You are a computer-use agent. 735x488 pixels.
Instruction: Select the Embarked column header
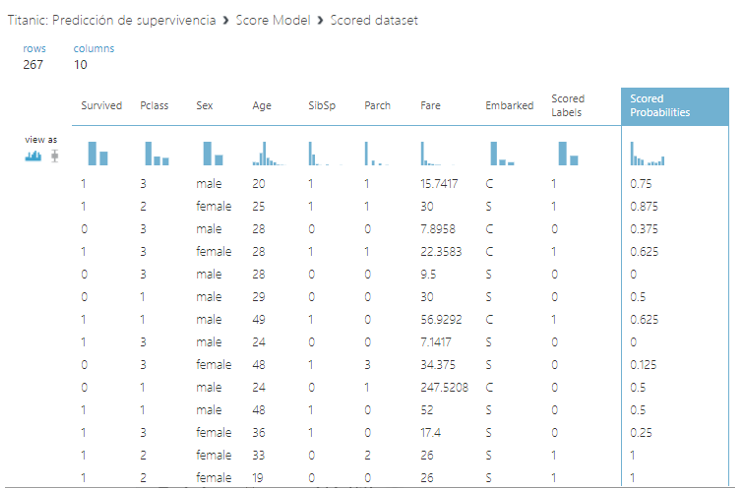point(509,105)
